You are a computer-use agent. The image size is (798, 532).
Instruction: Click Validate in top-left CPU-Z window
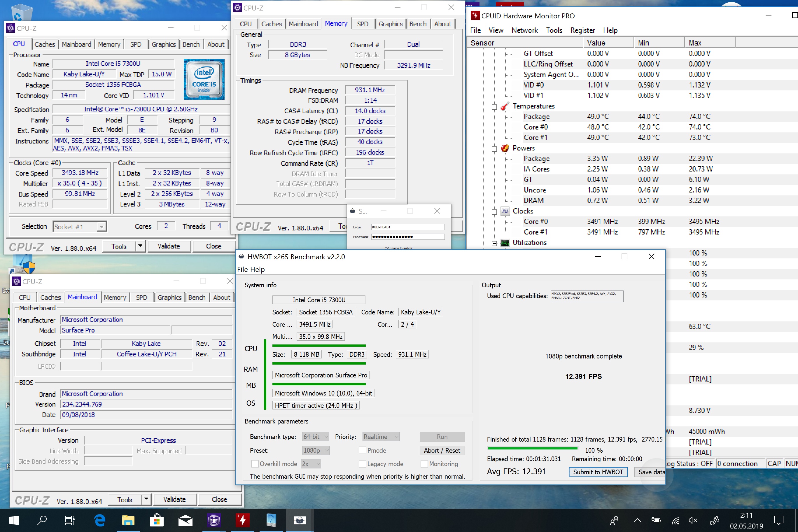(169, 246)
